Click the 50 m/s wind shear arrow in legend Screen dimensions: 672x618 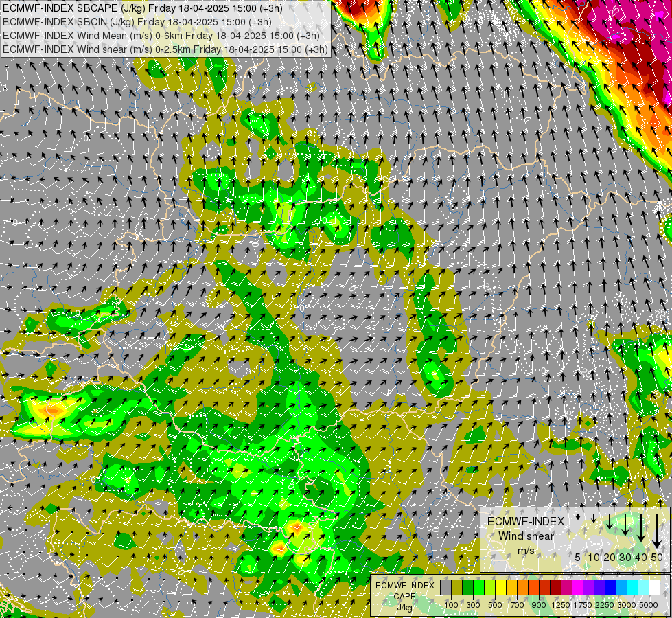click(657, 531)
